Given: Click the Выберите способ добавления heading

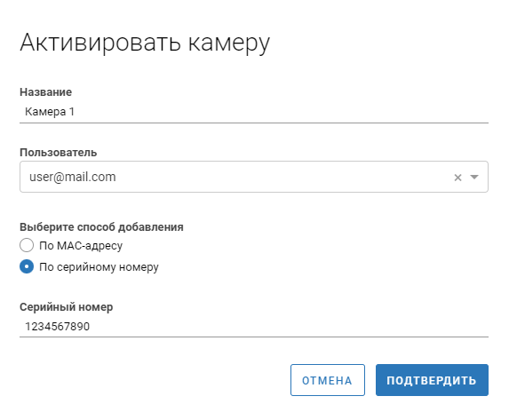Looking at the screenshot, I should tap(101, 227).
